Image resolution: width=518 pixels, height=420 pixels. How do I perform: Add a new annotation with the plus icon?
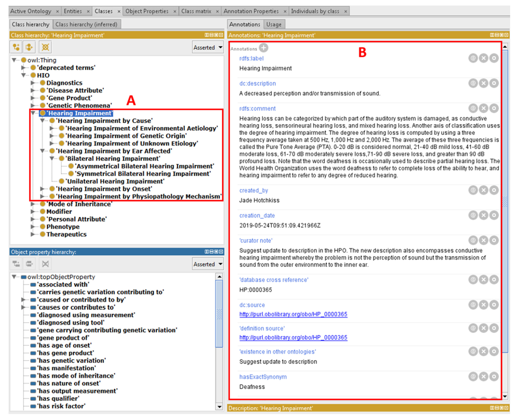click(263, 48)
